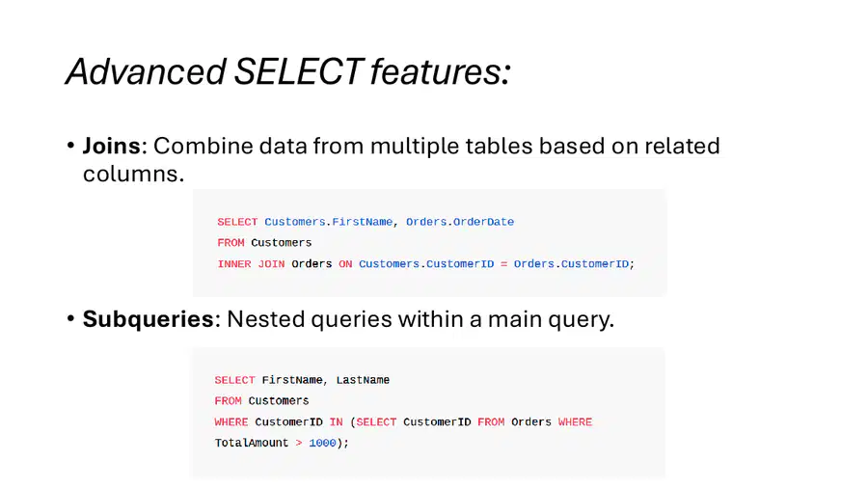Click the red 'IN' keyword in the subquery
This screenshot has height=488, width=868.
336,422
